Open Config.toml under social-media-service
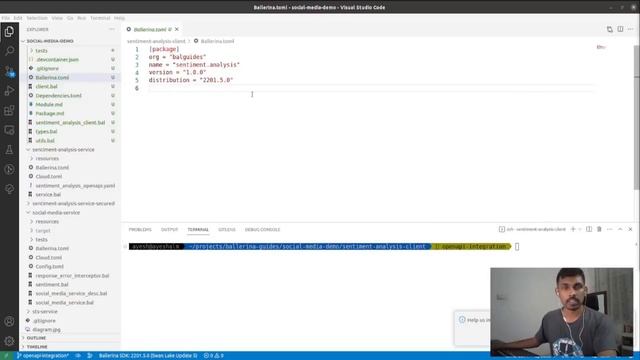640x360 pixels. point(49,267)
